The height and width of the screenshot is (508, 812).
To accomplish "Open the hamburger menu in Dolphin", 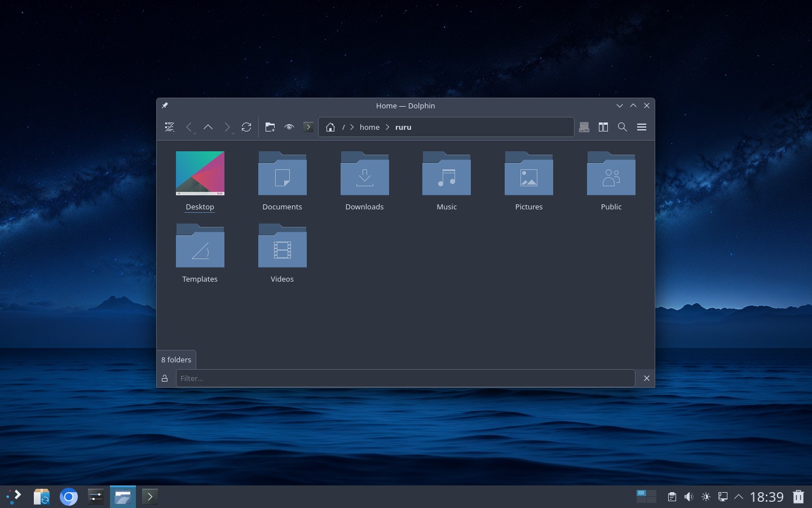I will [642, 127].
